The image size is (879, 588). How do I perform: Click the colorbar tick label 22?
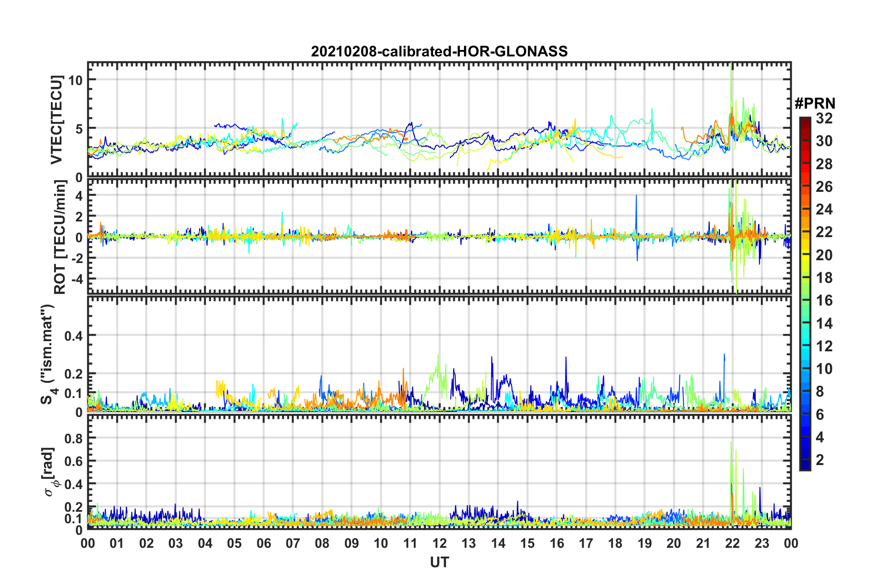click(824, 232)
